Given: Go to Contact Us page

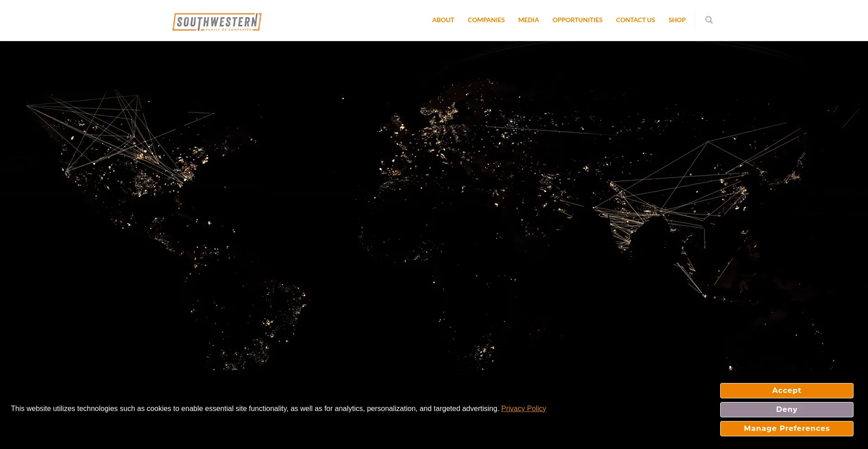Looking at the screenshot, I should (x=635, y=20).
